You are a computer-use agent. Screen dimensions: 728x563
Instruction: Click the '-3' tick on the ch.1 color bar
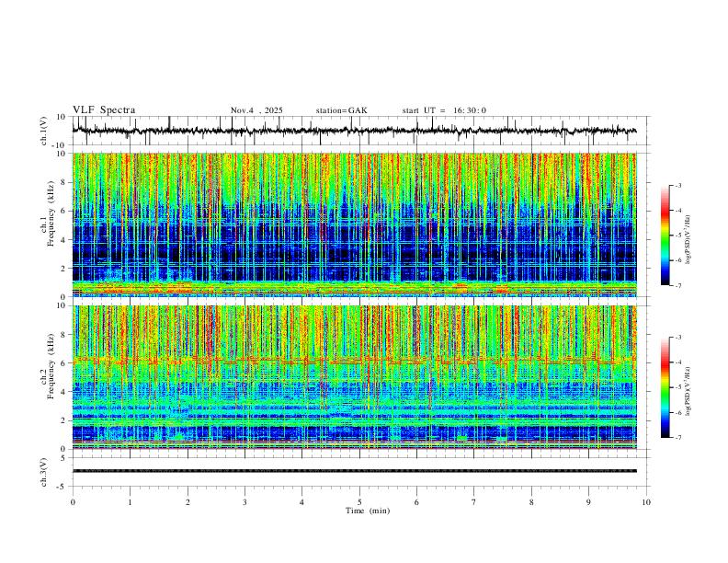coord(677,185)
